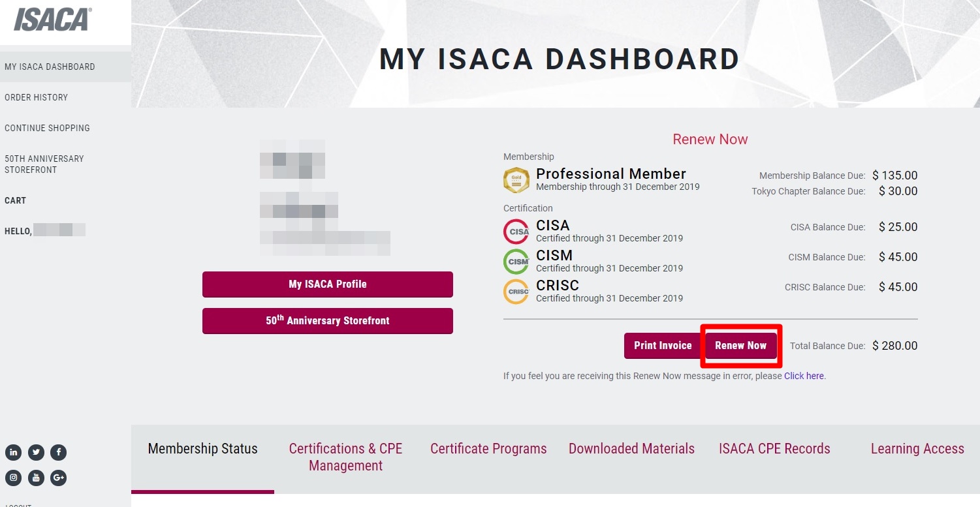
Task: Open 50th Anniversary Storefront sidebar link
Action: coord(44,164)
